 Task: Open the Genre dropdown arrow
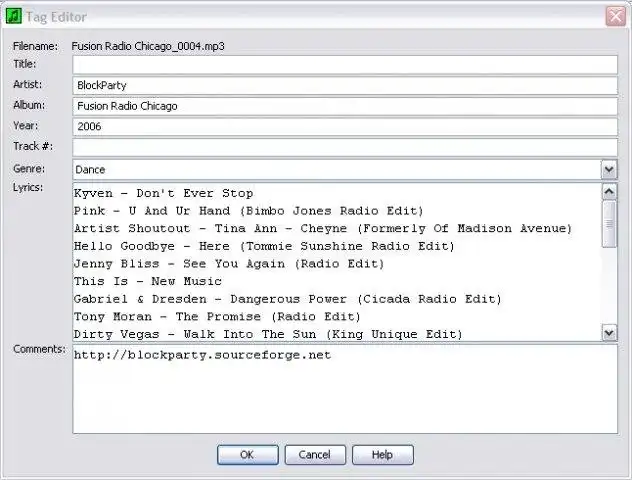tap(609, 170)
